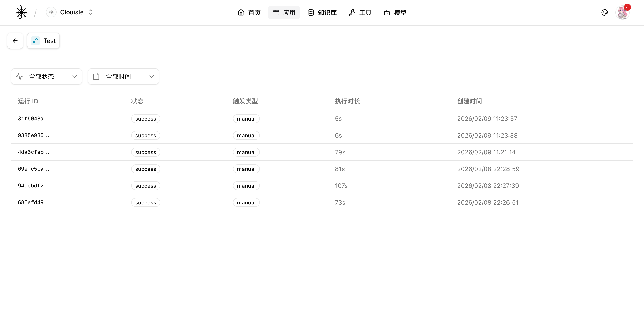The height and width of the screenshot is (323, 644).
Task: Select the 应用 apps tab
Action: coord(284,13)
